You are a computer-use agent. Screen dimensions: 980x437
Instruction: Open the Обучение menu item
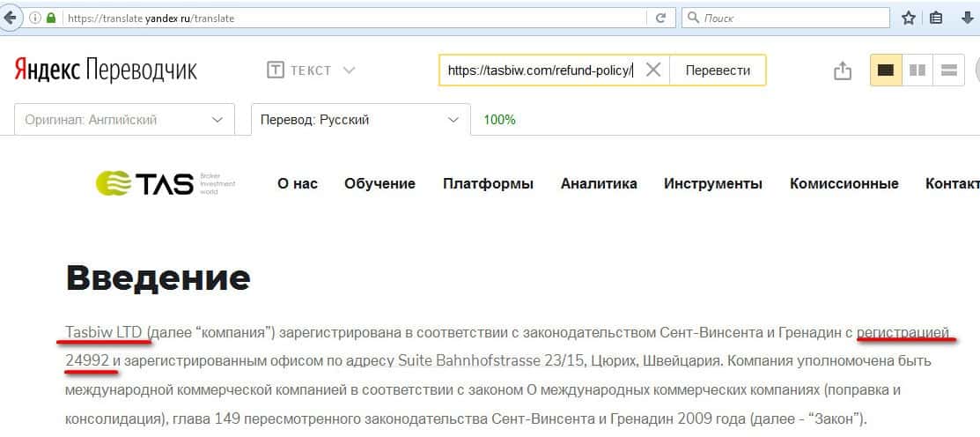379,183
